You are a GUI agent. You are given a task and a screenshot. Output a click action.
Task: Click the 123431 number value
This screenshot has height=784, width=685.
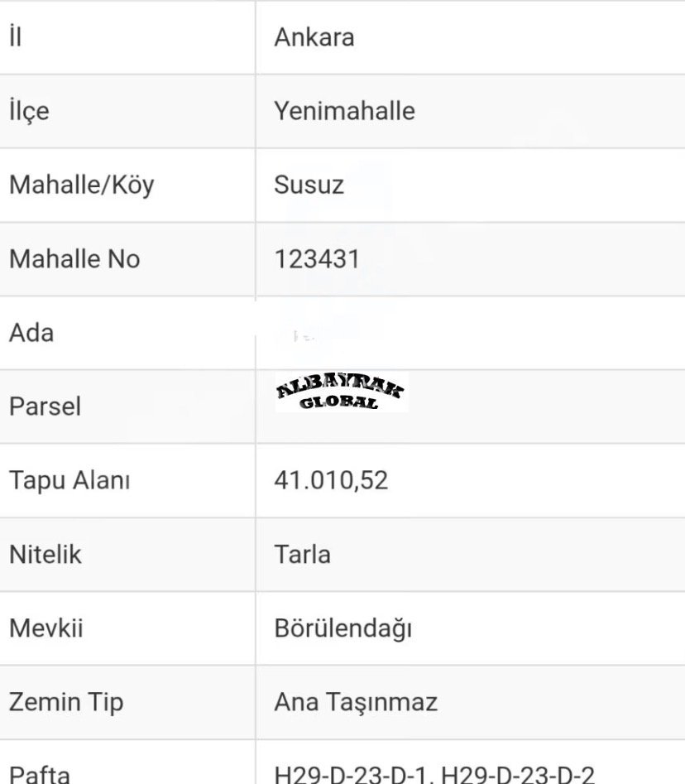point(317,259)
